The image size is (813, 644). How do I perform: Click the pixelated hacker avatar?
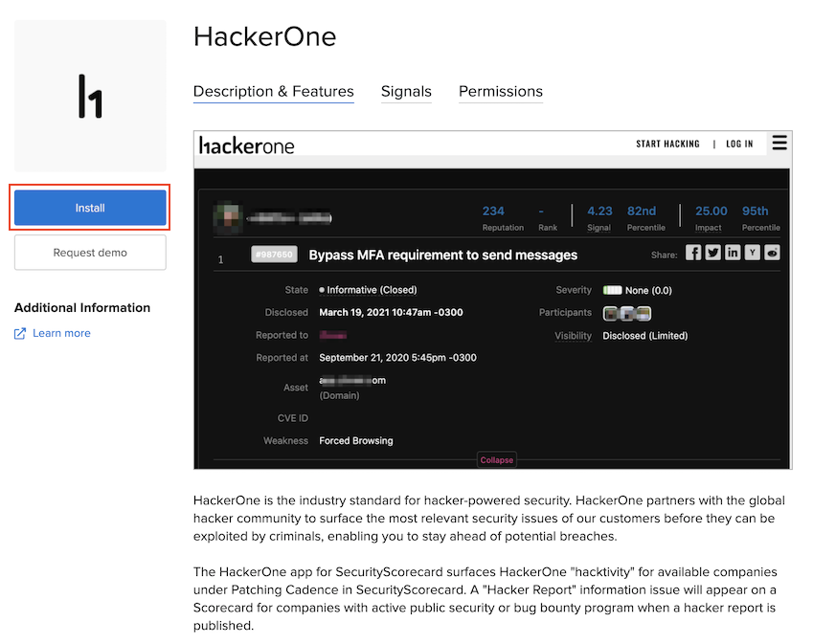(228, 216)
